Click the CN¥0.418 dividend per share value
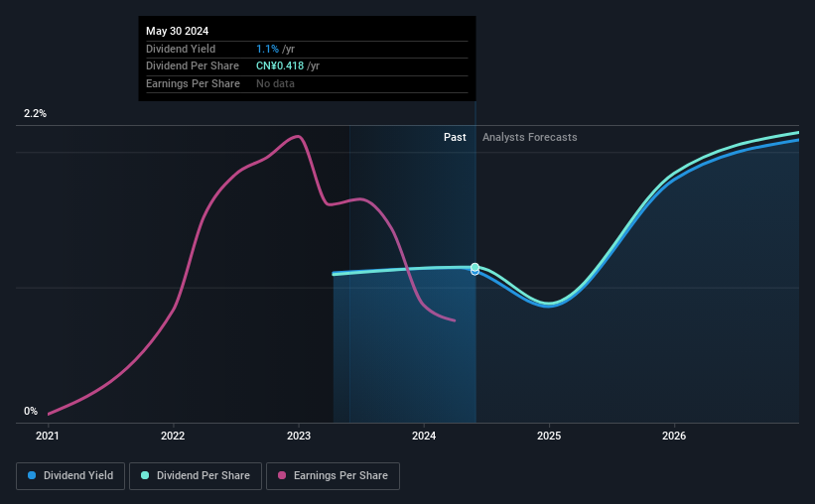Image resolution: width=815 pixels, height=504 pixels. (x=280, y=66)
